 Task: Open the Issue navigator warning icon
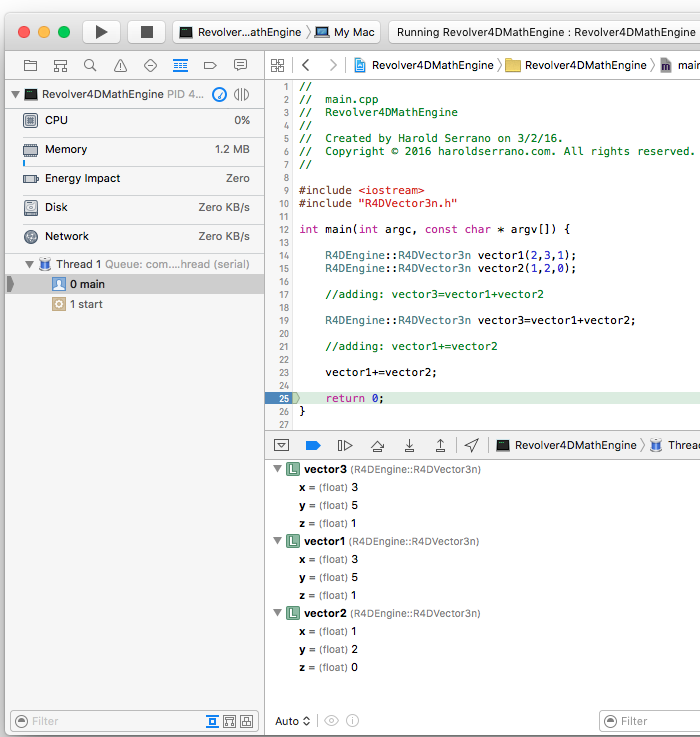click(x=120, y=65)
